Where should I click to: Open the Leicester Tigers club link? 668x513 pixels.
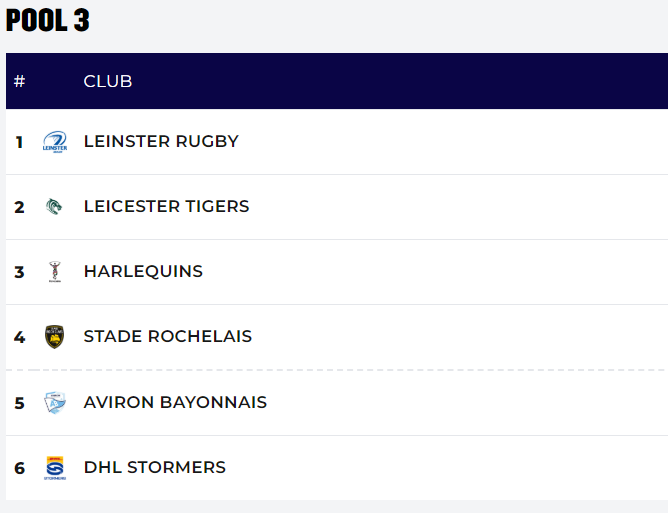point(166,206)
